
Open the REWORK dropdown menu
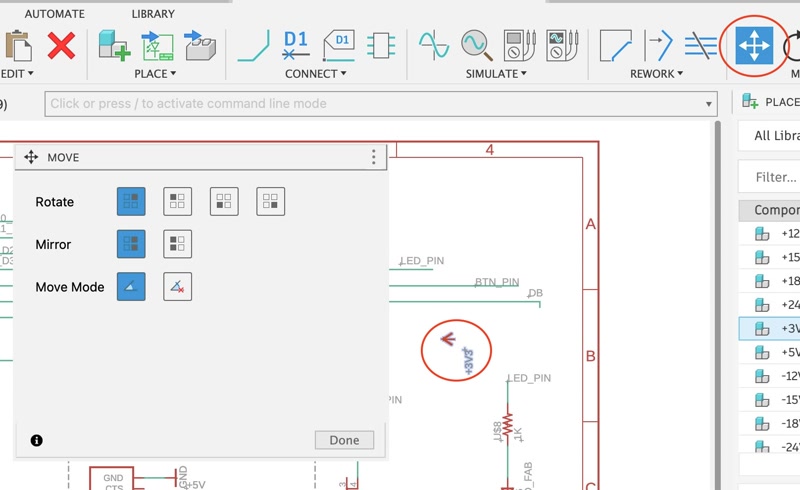click(657, 74)
